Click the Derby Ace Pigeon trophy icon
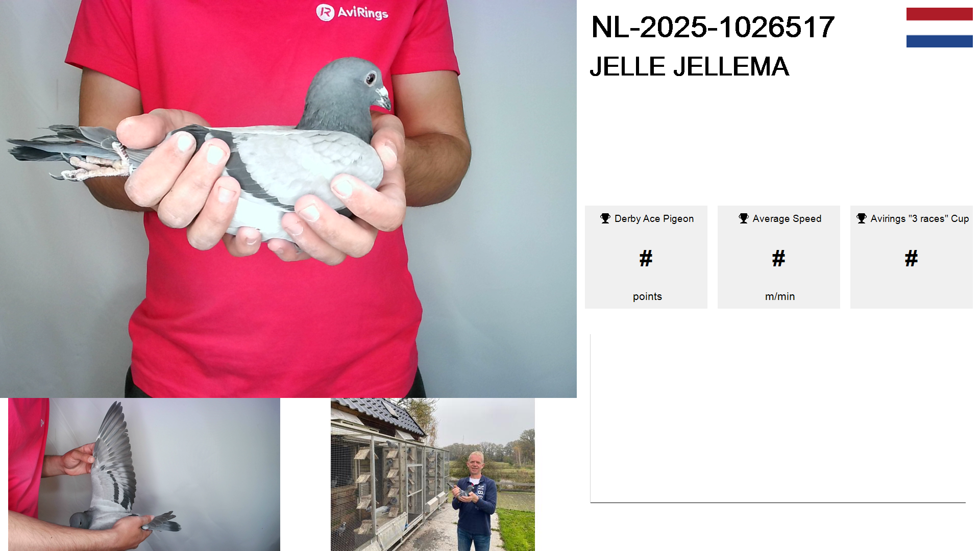This screenshot has height=551, width=980. (x=605, y=218)
